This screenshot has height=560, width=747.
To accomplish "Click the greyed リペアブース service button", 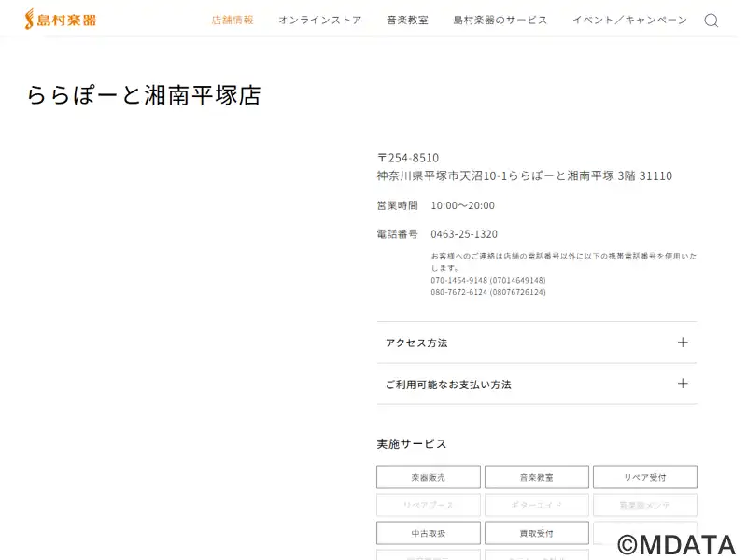I will coord(429,505).
